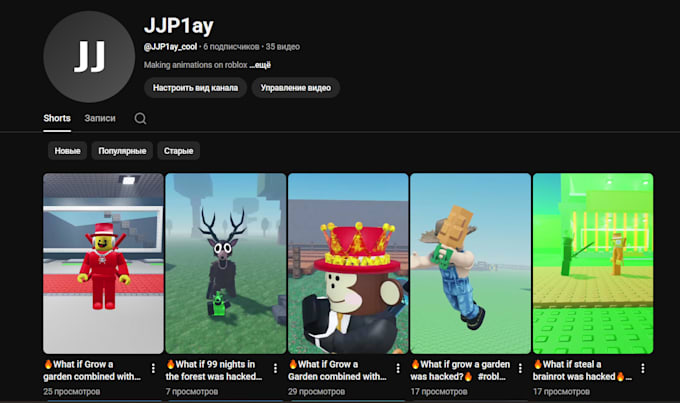
Task: Switch to the Shorts tab
Action: point(57,118)
